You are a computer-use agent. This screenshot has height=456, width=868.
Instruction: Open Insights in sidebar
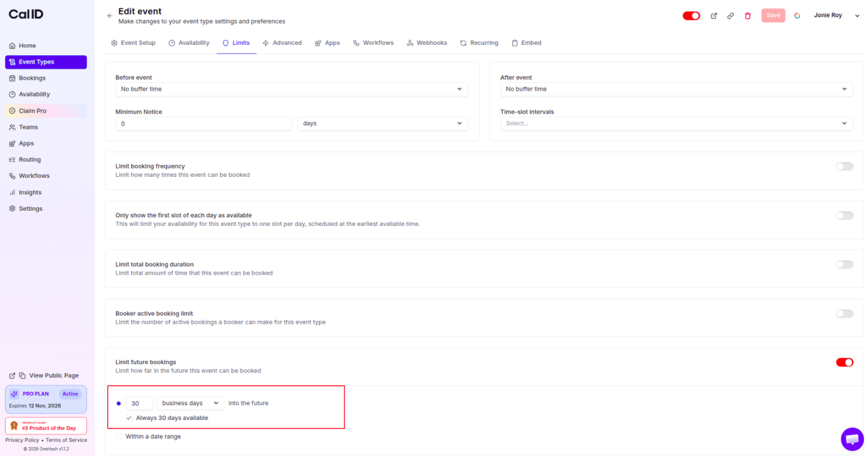click(x=46, y=193)
